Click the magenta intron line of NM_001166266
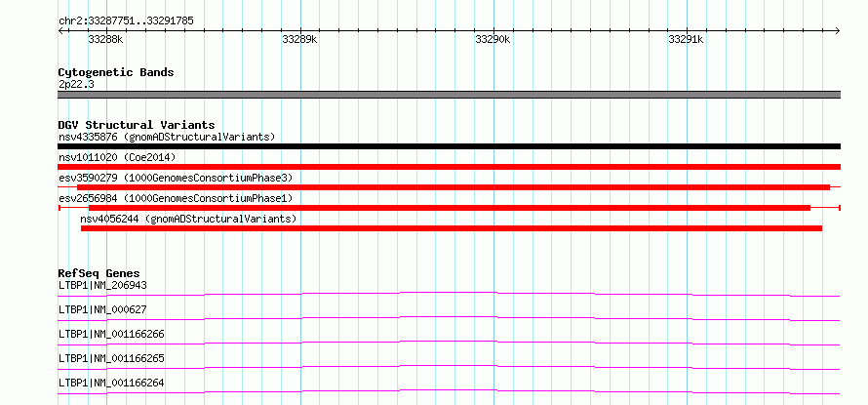The image size is (868, 405). click(449, 342)
